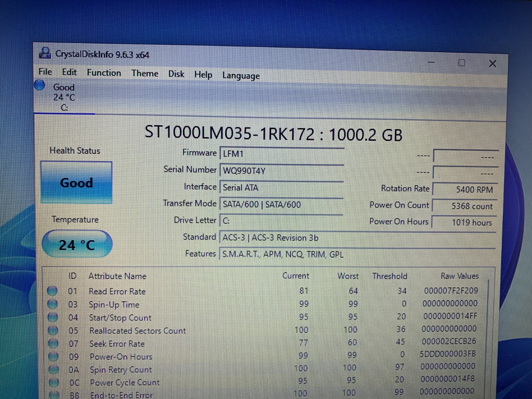Minimize the CrystalDiskInfo window

click(431, 62)
